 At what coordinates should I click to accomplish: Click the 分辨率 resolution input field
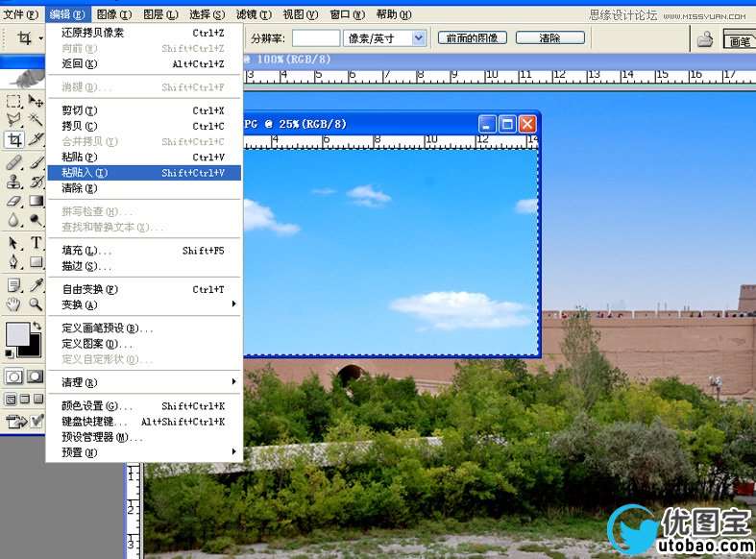pos(315,37)
